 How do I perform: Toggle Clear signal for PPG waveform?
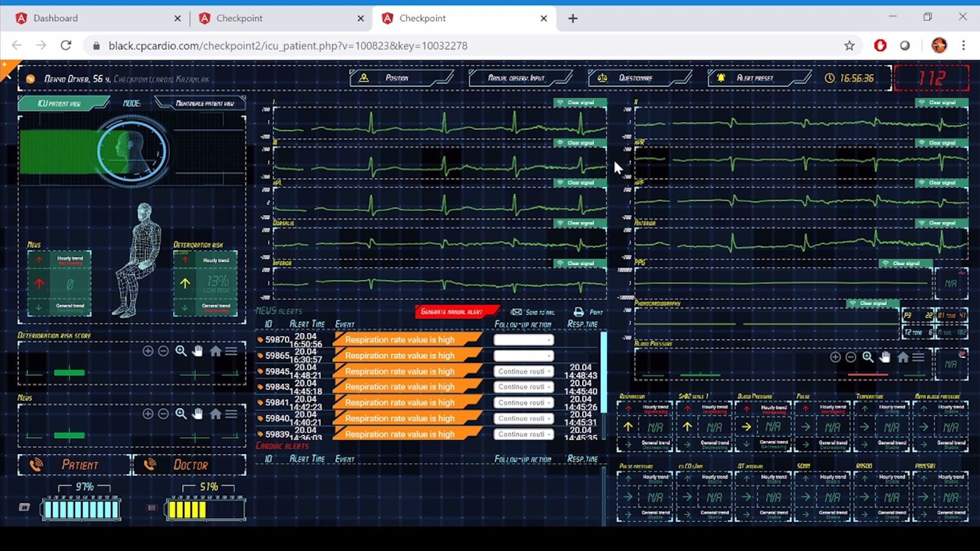[x=906, y=263]
